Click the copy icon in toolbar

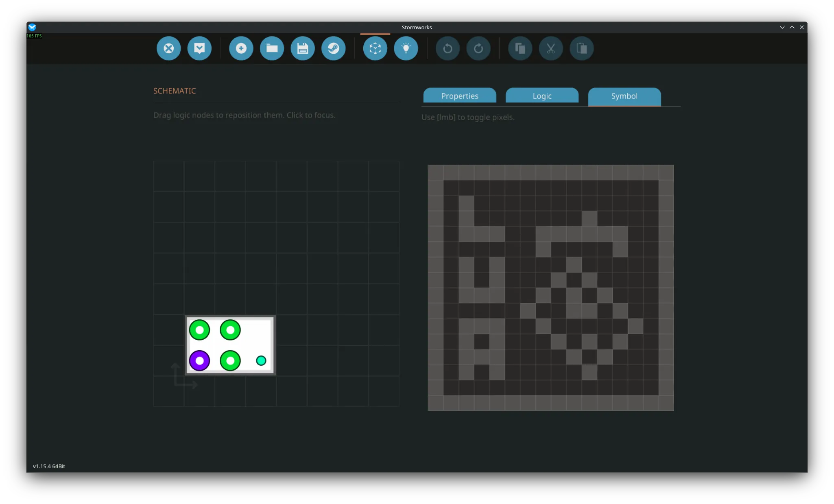[520, 48]
